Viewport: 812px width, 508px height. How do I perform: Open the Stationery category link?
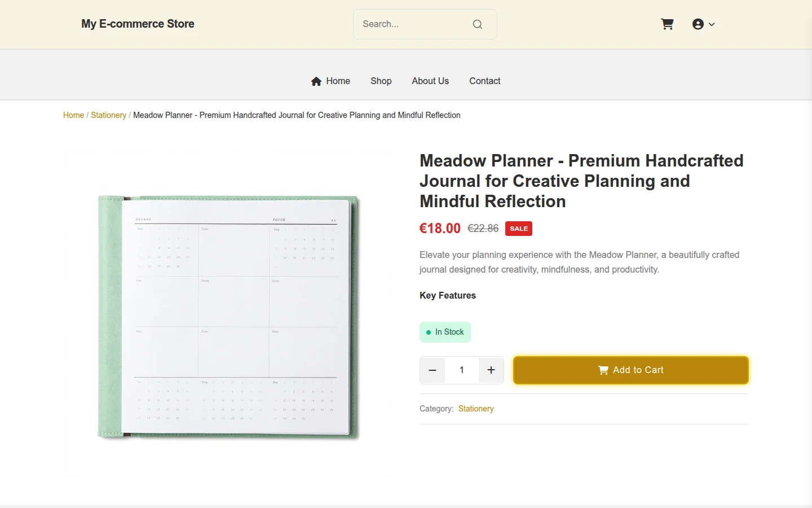[476, 409]
